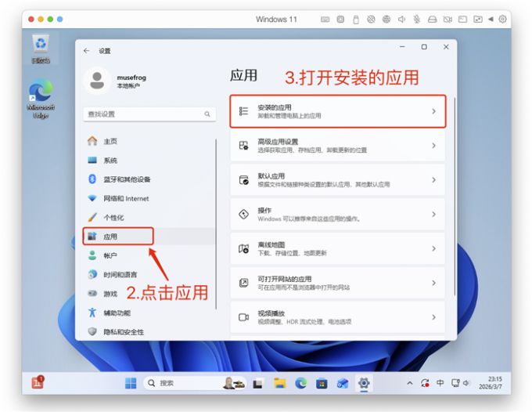Open the widgets icon on taskbar left

(x=38, y=382)
